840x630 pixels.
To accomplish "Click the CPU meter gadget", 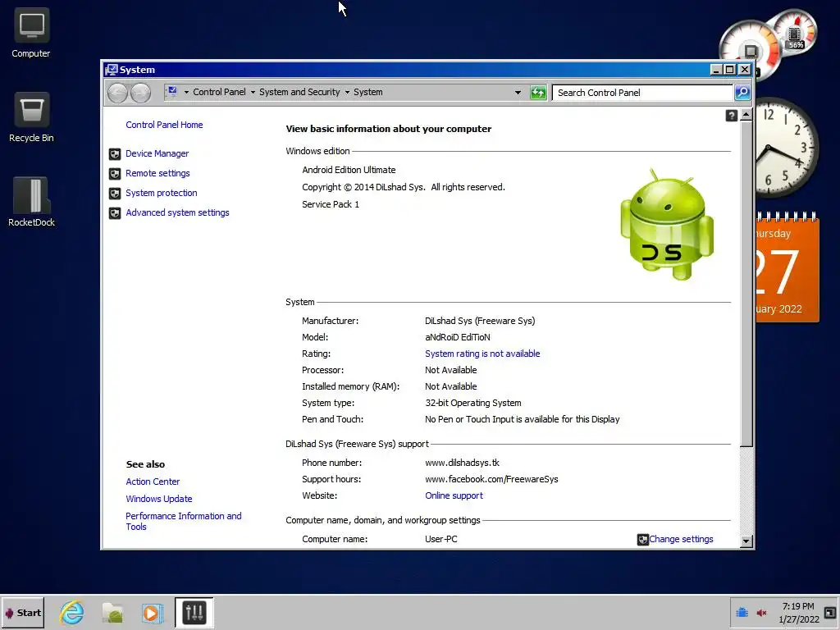I will click(750, 49).
